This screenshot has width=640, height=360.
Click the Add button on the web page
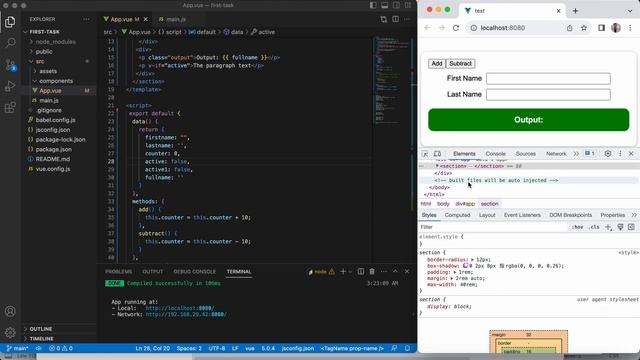point(437,64)
